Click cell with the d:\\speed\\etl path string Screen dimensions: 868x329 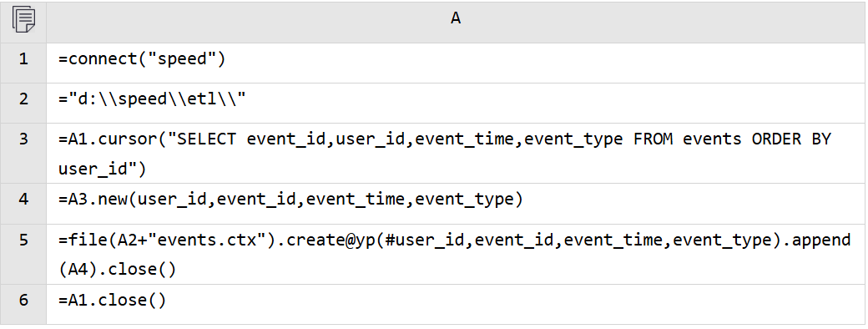[x=456, y=103]
